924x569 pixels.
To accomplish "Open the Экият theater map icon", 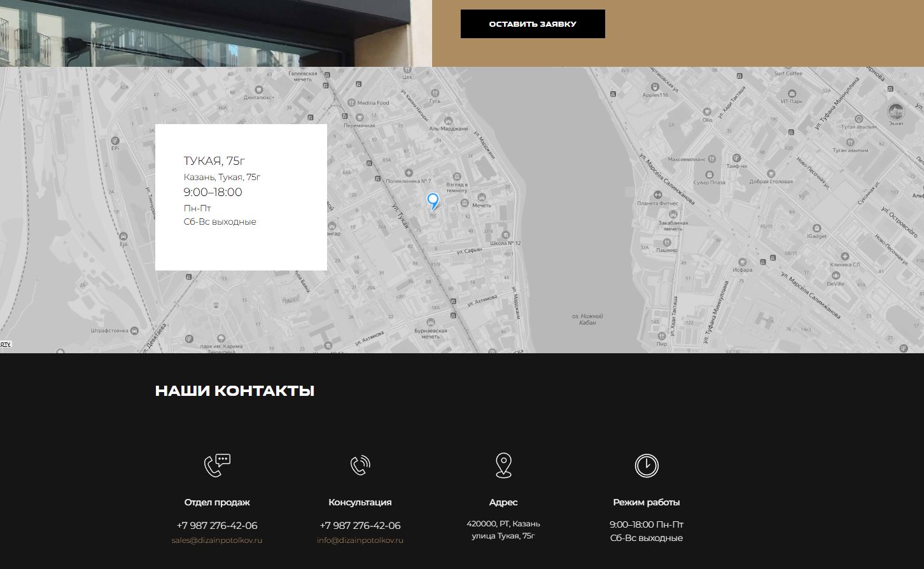I will pos(896,111).
